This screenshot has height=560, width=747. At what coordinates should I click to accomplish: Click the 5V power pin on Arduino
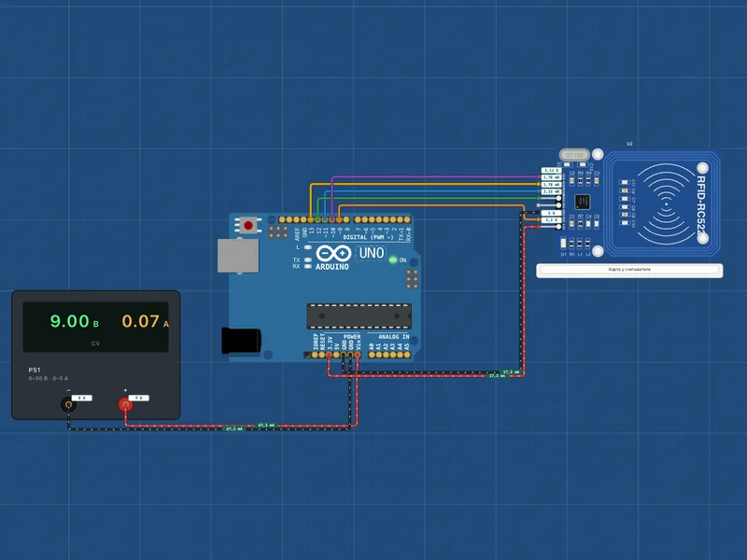click(x=336, y=355)
